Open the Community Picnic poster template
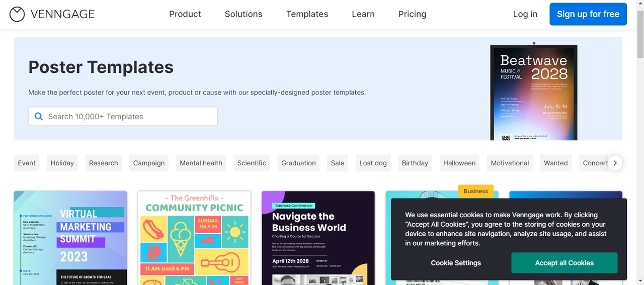 pos(194,237)
